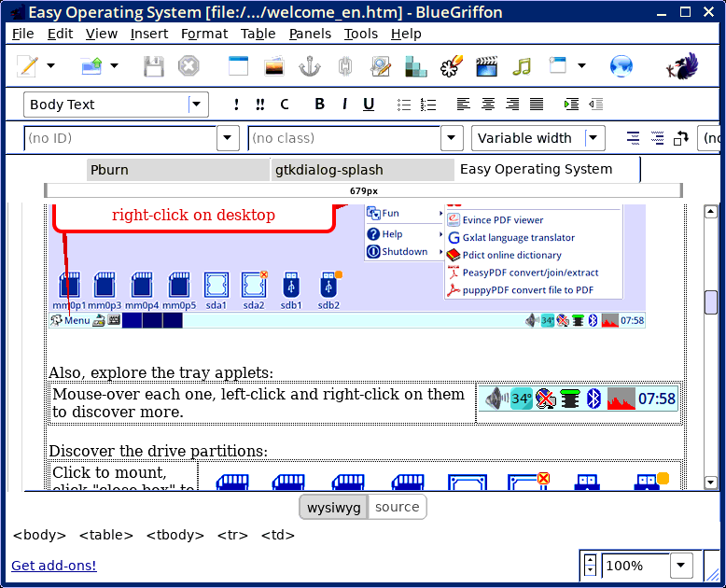Open the ID selector dropdown arrow
The image size is (726, 588).
(228, 138)
